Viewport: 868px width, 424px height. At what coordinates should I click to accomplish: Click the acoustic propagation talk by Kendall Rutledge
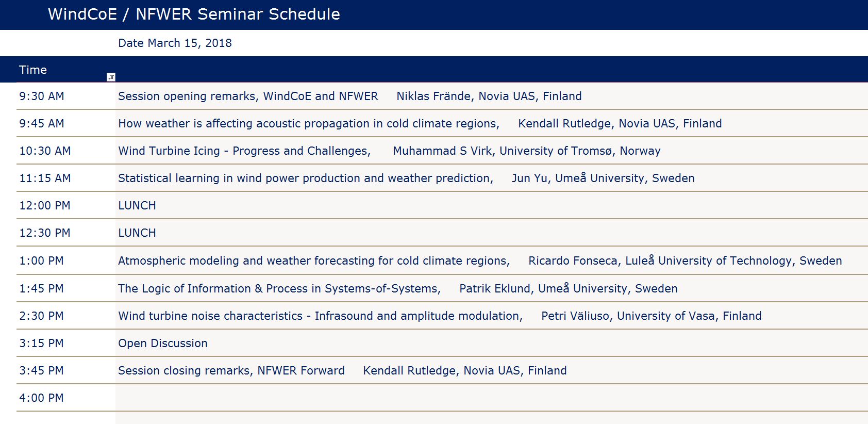click(x=492, y=123)
